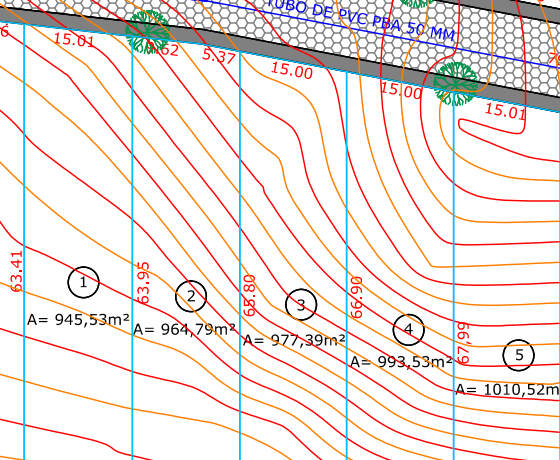Click the 15.01 frontage of lot 5

pyautogui.click(x=505, y=110)
